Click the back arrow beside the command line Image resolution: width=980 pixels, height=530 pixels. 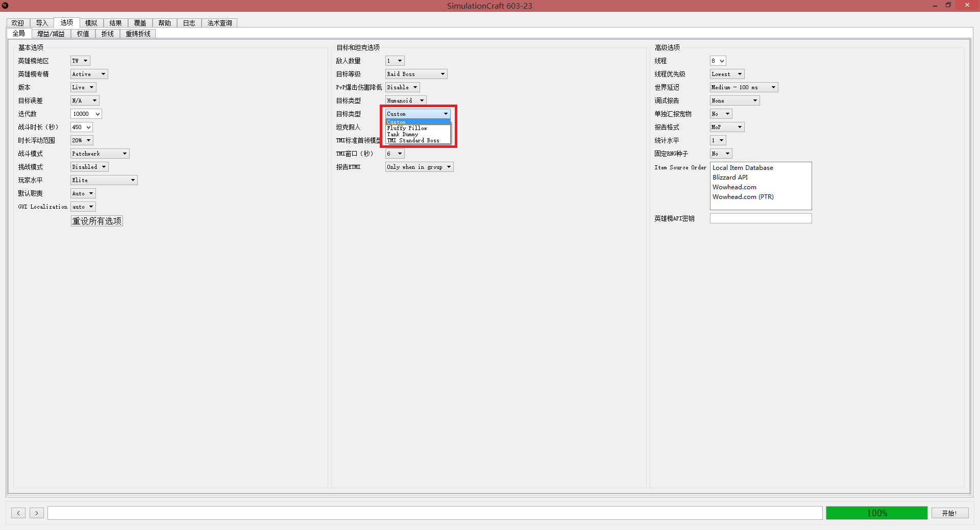(18, 513)
